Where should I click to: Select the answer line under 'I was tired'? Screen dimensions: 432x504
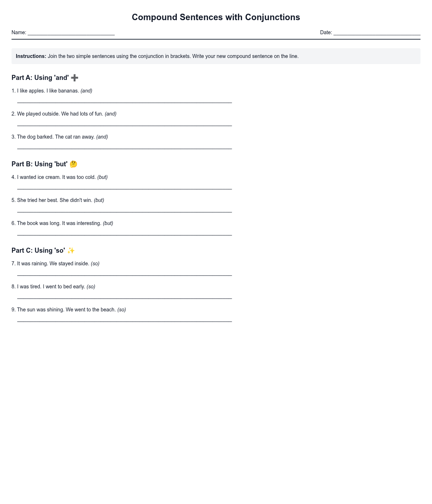coord(124,296)
